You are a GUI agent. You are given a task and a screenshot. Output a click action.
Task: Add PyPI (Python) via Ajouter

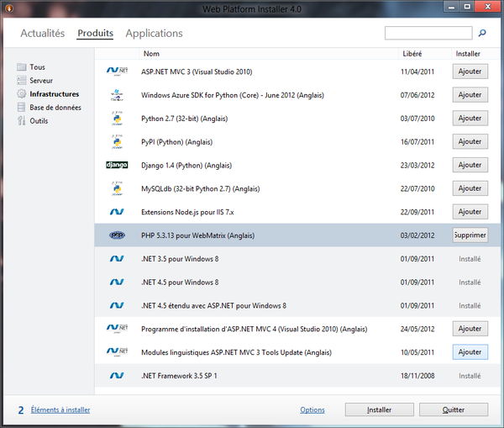pos(470,141)
